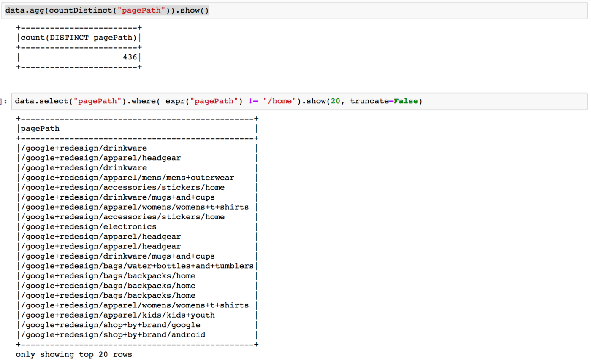Screen dimensions: 591x364
Task: Click the shop+by+brand/google output row
Action: pyautogui.click(x=110, y=325)
